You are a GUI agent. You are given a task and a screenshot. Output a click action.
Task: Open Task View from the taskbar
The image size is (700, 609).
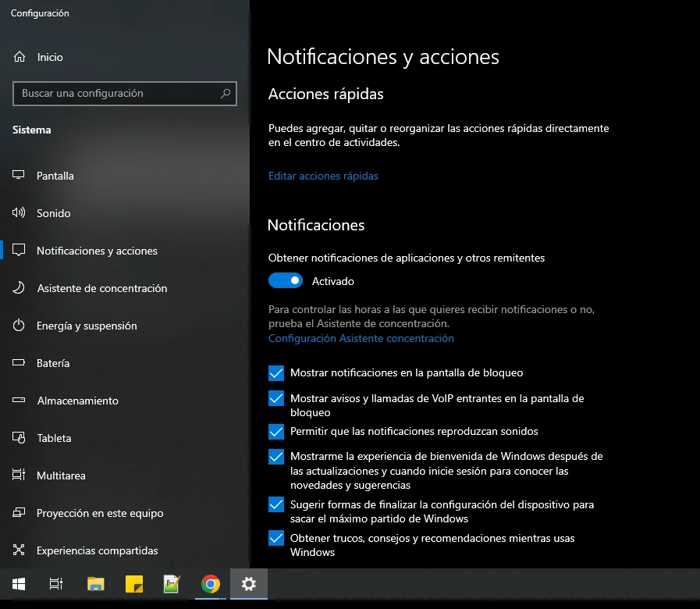click(56, 583)
